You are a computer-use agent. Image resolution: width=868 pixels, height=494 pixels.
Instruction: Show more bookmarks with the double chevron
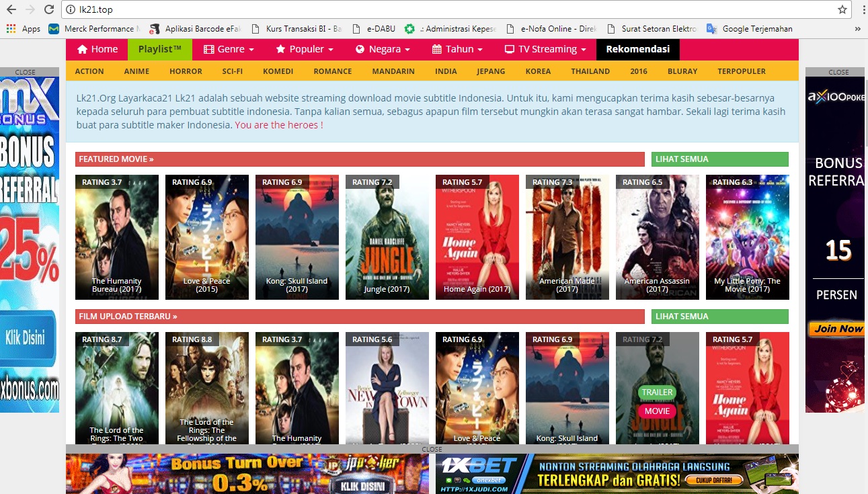857,29
